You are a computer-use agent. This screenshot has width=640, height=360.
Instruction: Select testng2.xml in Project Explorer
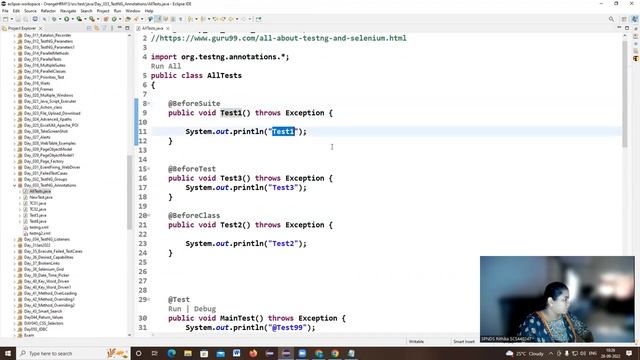pos(40,233)
